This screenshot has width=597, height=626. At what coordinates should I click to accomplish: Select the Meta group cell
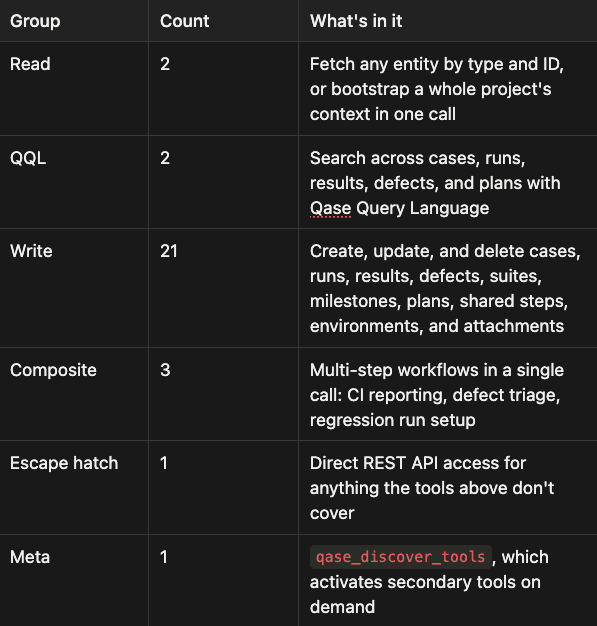30,557
